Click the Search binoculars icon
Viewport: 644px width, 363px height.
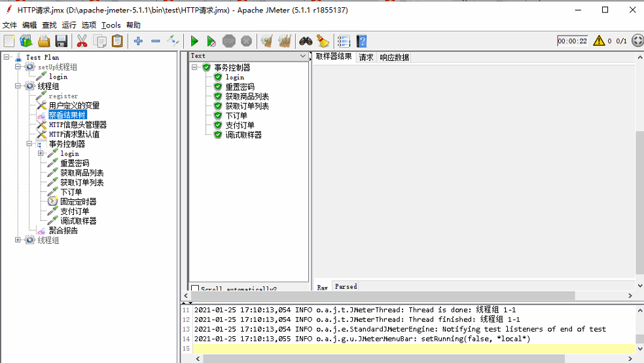point(306,41)
